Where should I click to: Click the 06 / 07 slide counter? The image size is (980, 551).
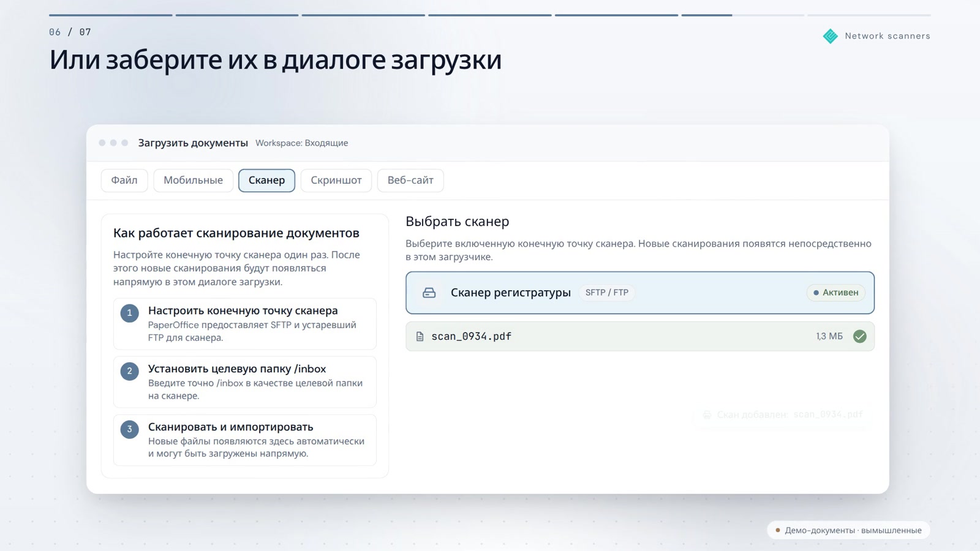[70, 32]
